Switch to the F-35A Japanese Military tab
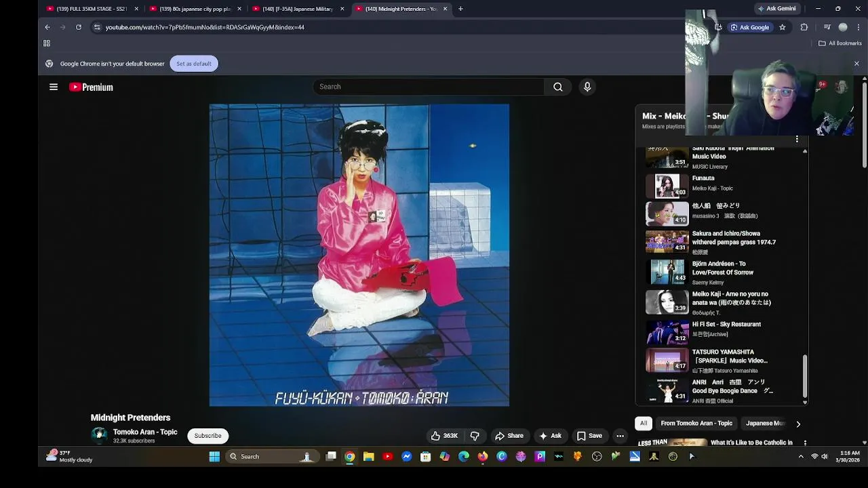 pyautogui.click(x=298, y=9)
